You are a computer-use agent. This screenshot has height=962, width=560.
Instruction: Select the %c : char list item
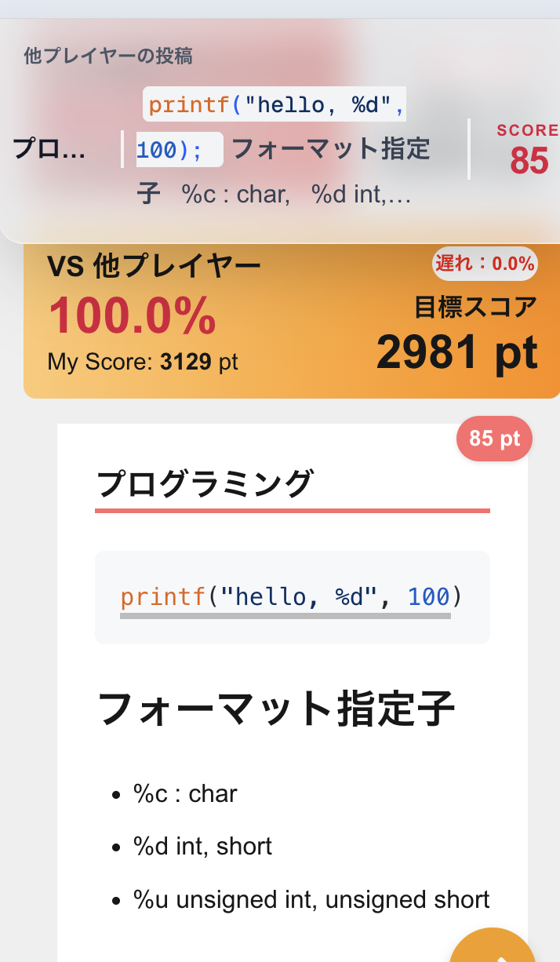[x=185, y=793]
